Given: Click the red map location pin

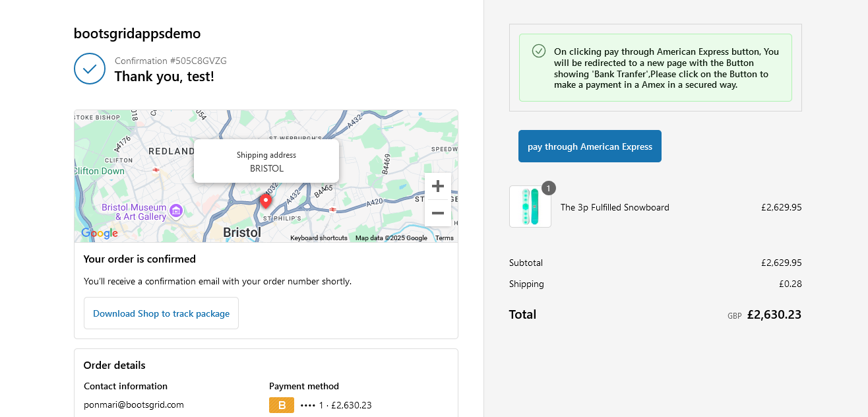Looking at the screenshot, I should click(x=266, y=201).
